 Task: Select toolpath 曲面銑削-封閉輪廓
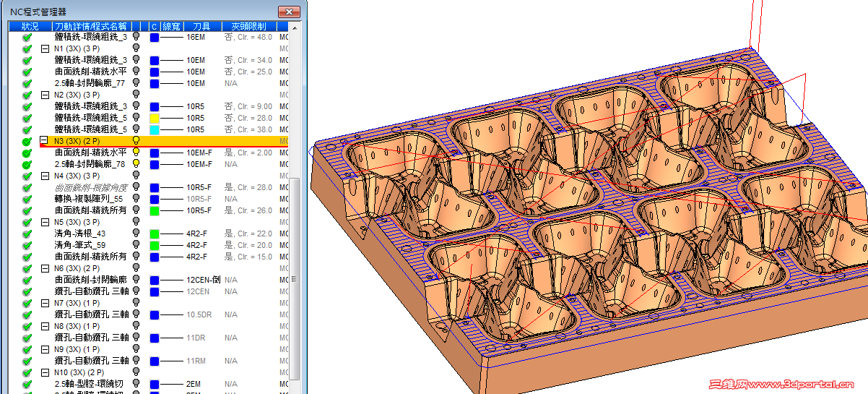[x=90, y=280]
